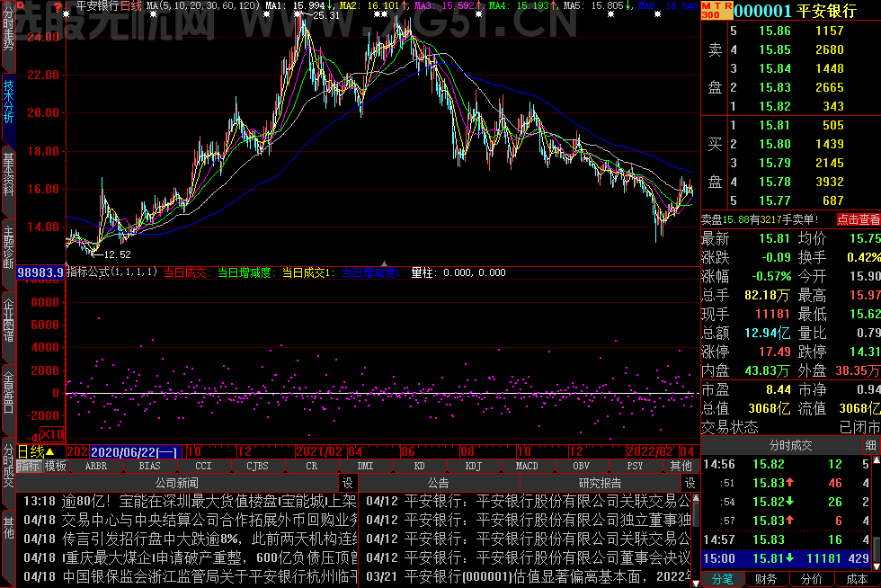Open news about 交易中心与中央结算公司
This screenshot has height=588, width=881.
190,520
